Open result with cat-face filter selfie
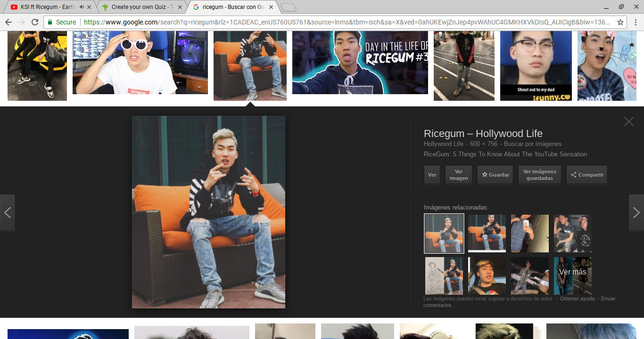 [607, 66]
